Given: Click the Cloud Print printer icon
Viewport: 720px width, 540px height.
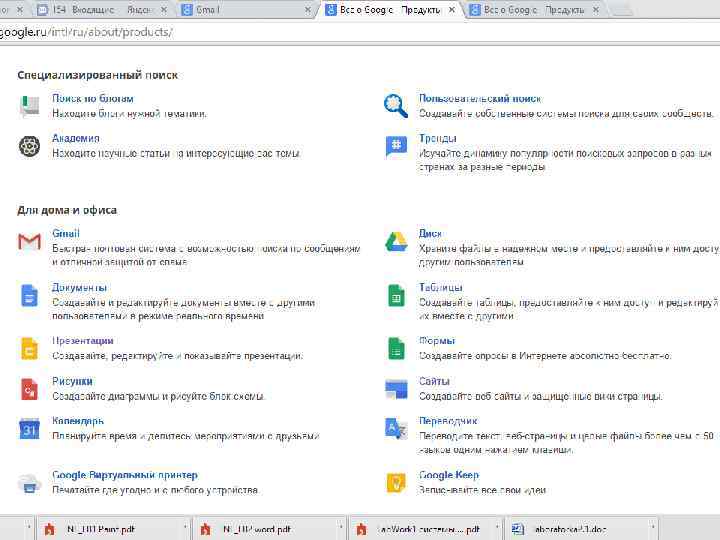Looking at the screenshot, I should click(29, 484).
